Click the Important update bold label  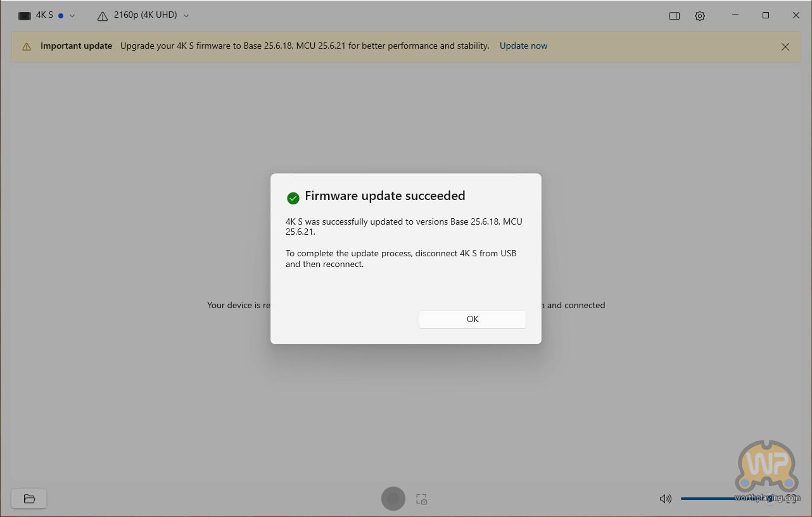click(76, 46)
